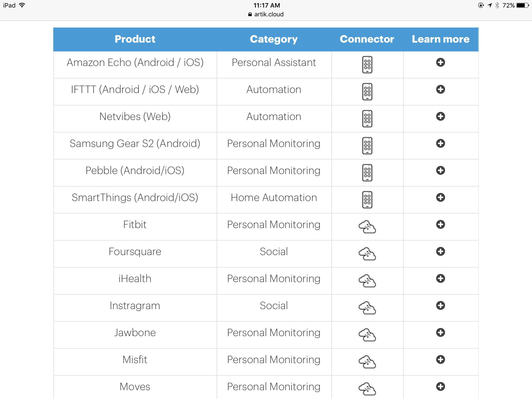Screen dimensions: 532x399
Task: Click the Category column header
Action: pos(274,39)
